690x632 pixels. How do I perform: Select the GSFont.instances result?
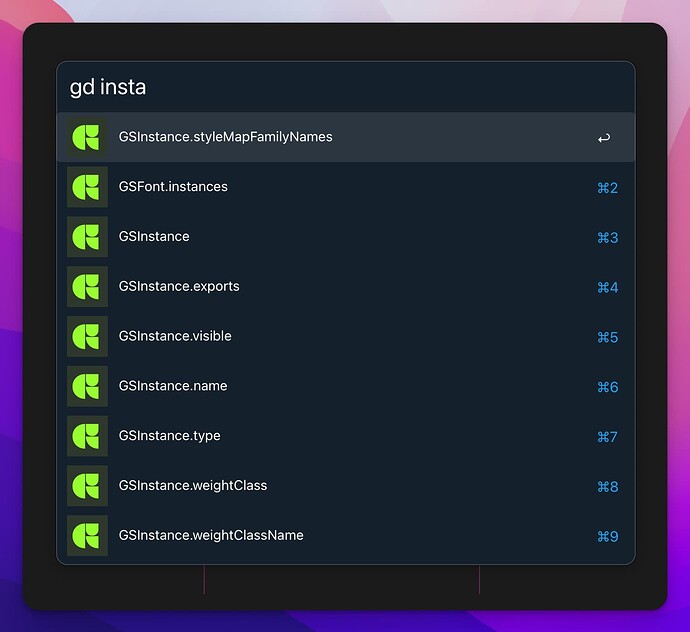coord(345,187)
